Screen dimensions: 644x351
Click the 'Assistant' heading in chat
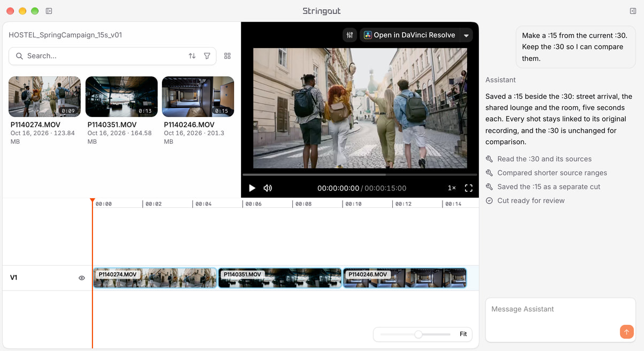pos(501,80)
